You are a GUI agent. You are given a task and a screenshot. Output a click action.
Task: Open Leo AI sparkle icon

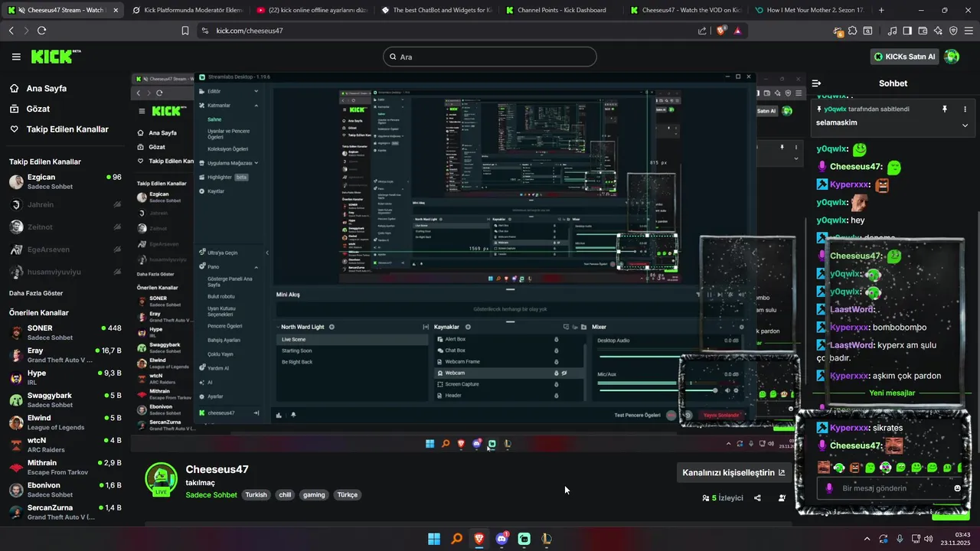point(938,31)
